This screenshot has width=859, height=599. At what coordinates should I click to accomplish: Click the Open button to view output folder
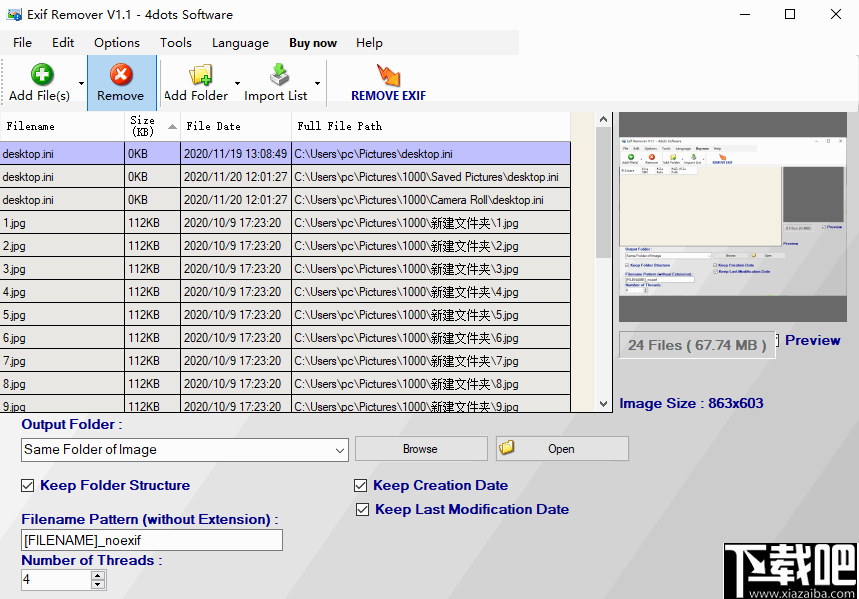tap(561, 448)
